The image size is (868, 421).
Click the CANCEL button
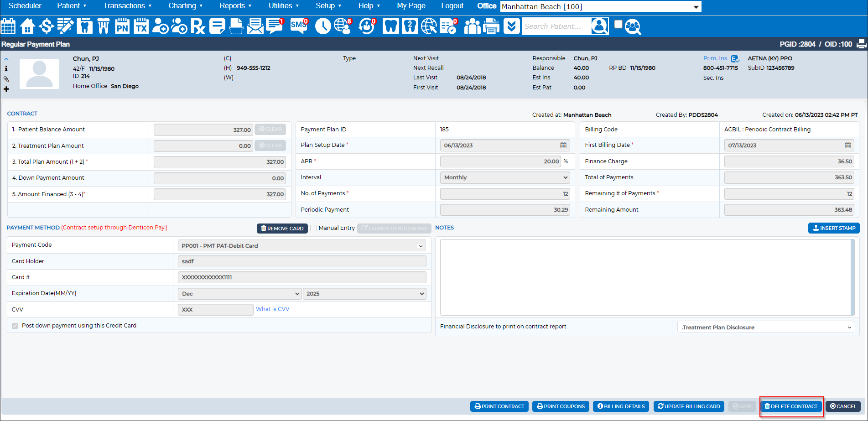(x=843, y=406)
